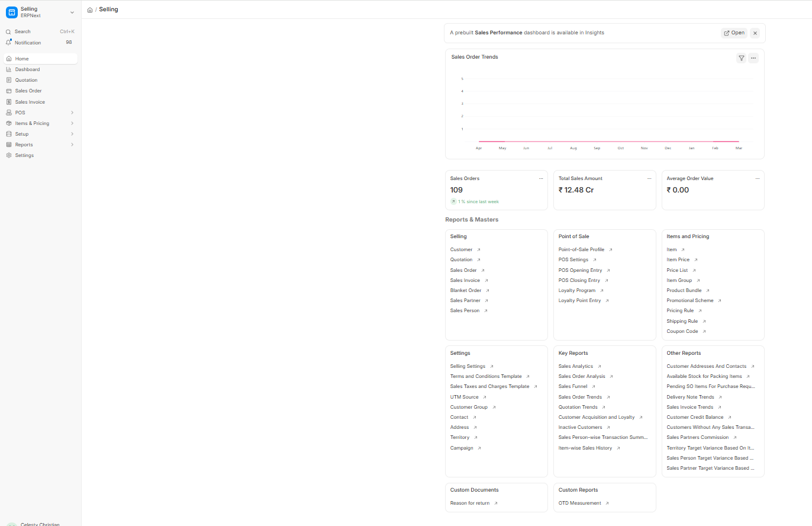Expand the Reports sidebar submenu
The image size is (812, 526).
pyautogui.click(x=72, y=145)
